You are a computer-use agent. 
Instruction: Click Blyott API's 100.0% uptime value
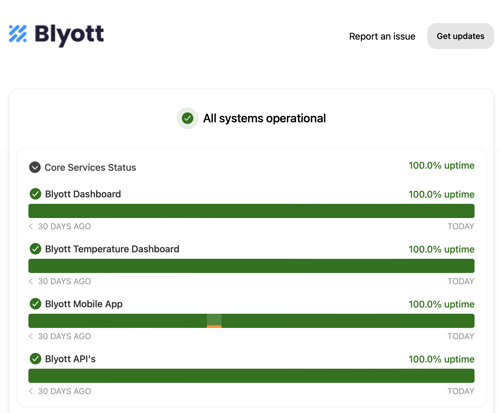[x=441, y=359]
